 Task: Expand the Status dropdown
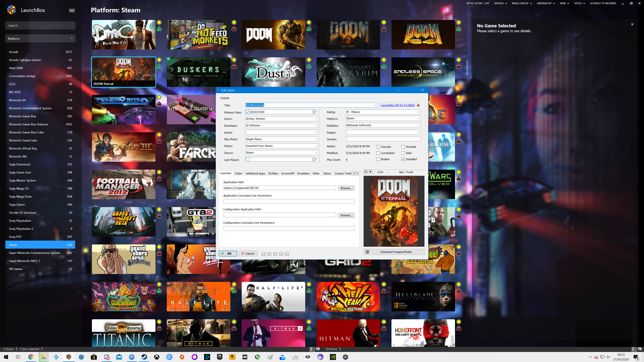coord(317,146)
